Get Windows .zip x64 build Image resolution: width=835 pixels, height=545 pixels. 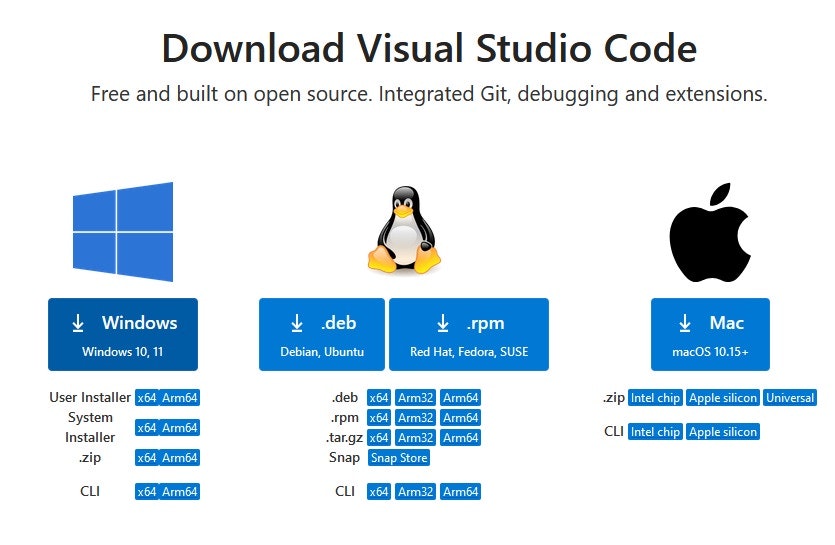pos(147,458)
